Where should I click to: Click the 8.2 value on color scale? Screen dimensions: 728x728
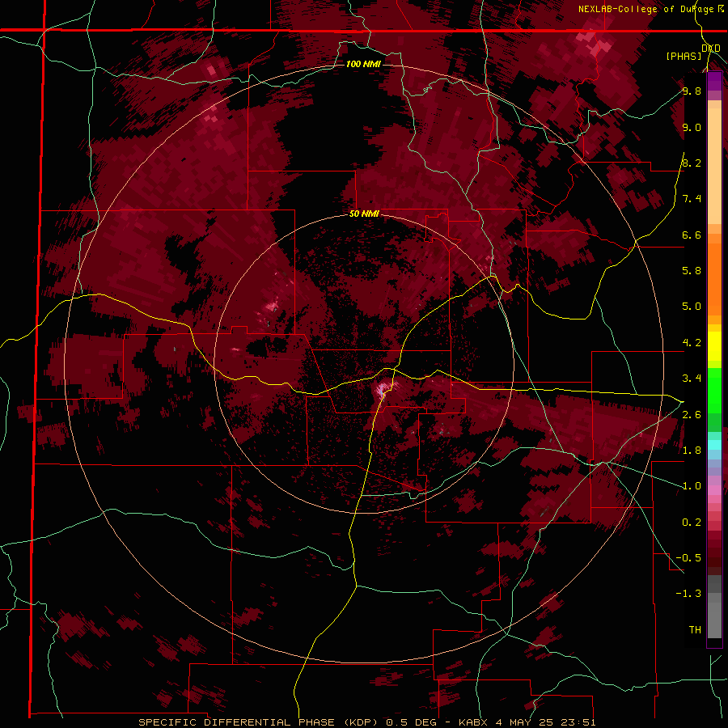(x=692, y=163)
